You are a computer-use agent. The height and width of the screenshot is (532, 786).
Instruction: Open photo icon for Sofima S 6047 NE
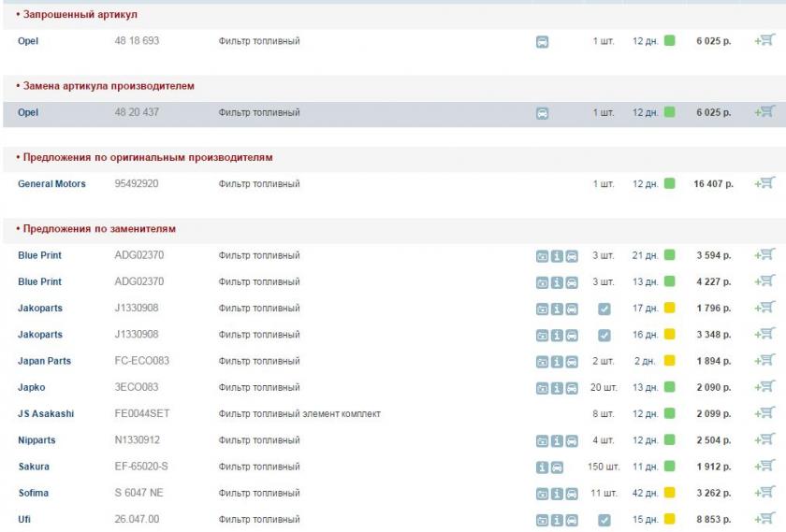coord(542,494)
